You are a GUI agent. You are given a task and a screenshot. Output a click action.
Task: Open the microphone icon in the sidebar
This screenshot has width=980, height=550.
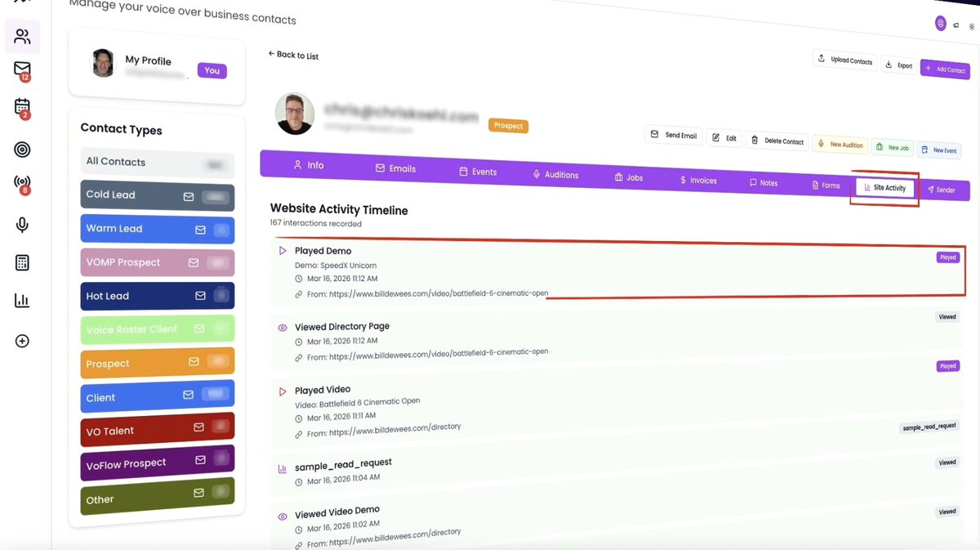click(x=22, y=225)
